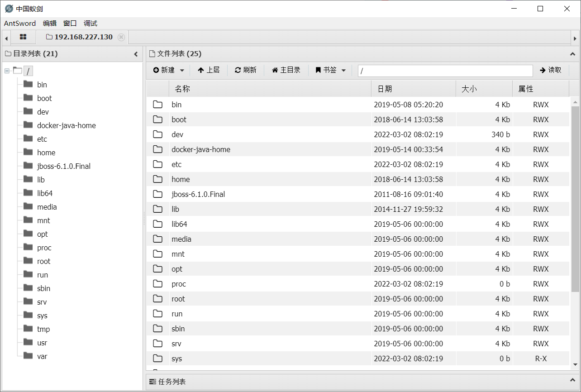
Task: Click the folder icon of sys row
Action: [x=157, y=359]
